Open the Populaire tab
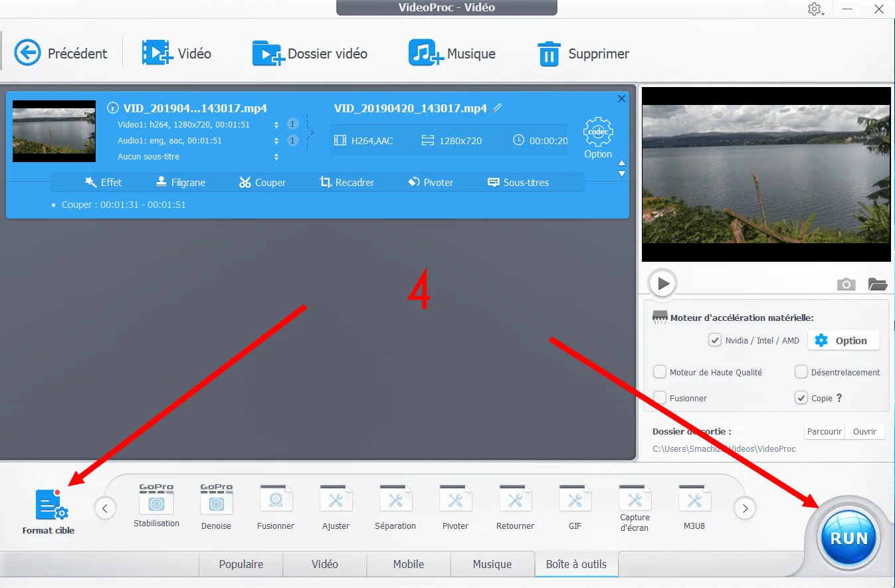The height and width of the screenshot is (588, 895). point(241,564)
